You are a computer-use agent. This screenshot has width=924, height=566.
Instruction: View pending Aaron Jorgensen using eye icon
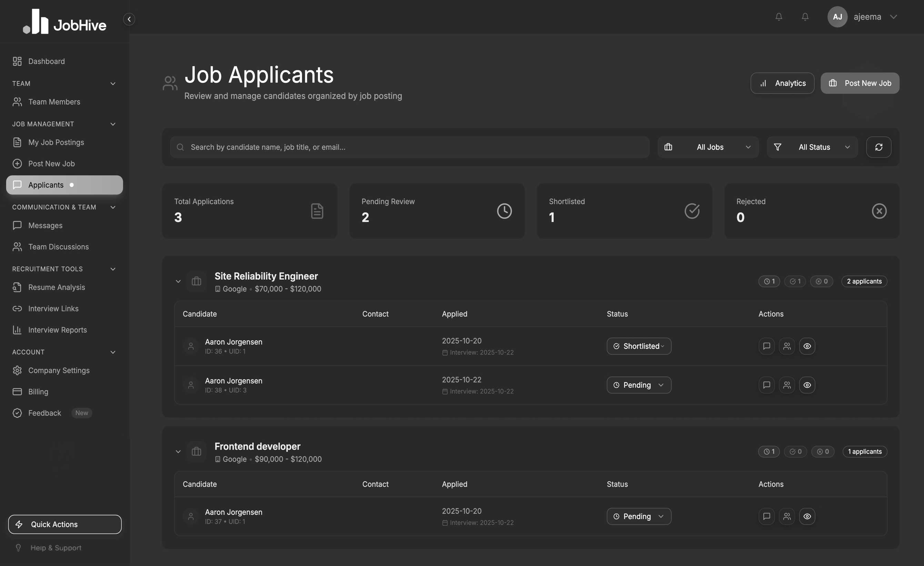pos(807,385)
